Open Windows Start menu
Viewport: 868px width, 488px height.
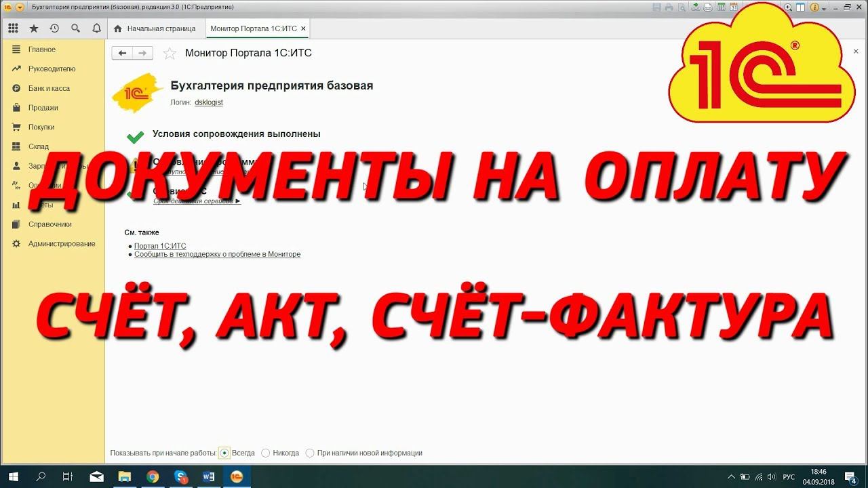point(13,476)
